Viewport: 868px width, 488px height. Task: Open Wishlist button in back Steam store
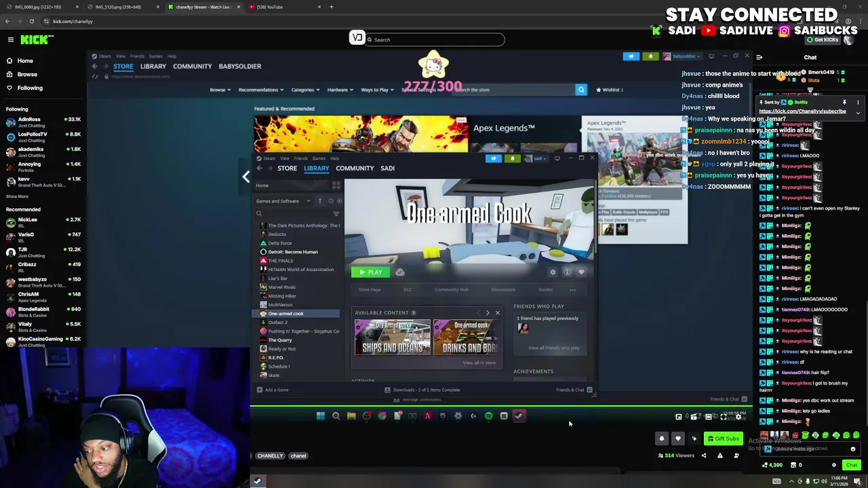click(x=609, y=89)
